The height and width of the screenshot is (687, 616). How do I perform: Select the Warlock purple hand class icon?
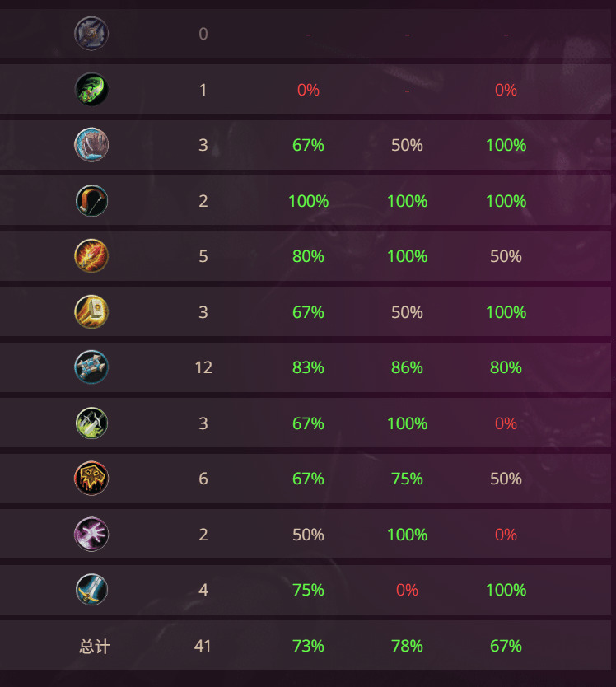tap(91, 535)
